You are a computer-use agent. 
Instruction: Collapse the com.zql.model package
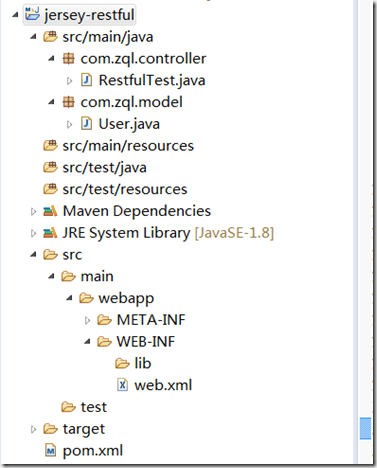pos(51,102)
